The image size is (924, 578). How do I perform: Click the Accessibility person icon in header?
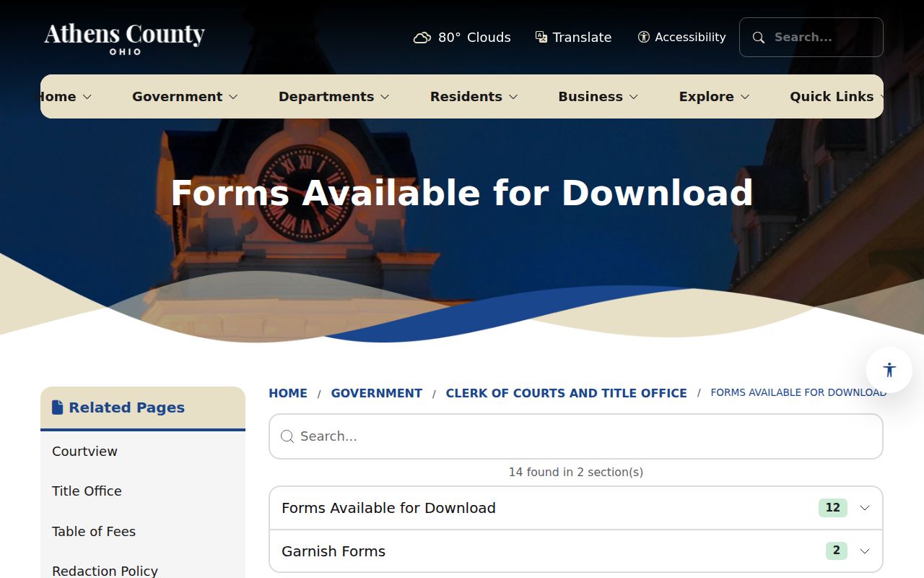pos(644,37)
